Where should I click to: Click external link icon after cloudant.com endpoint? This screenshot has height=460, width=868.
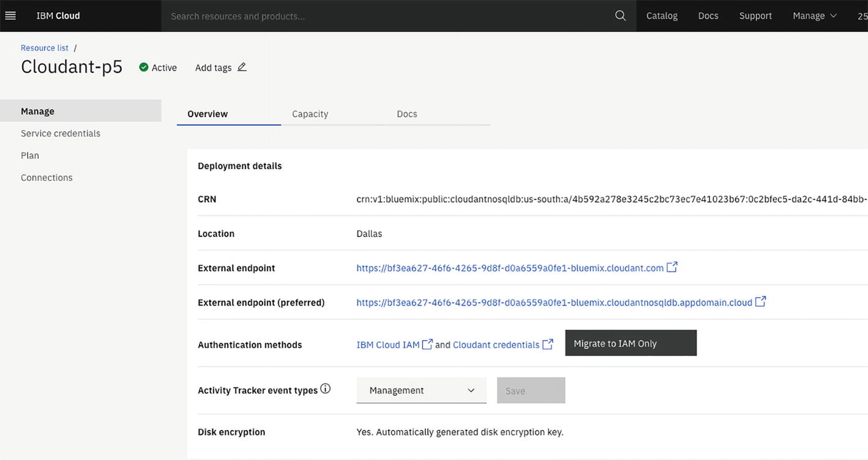tap(672, 267)
